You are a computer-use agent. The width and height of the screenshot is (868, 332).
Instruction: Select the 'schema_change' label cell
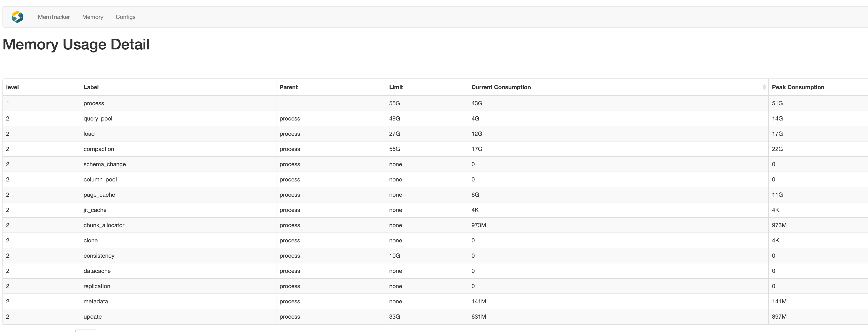click(178, 164)
